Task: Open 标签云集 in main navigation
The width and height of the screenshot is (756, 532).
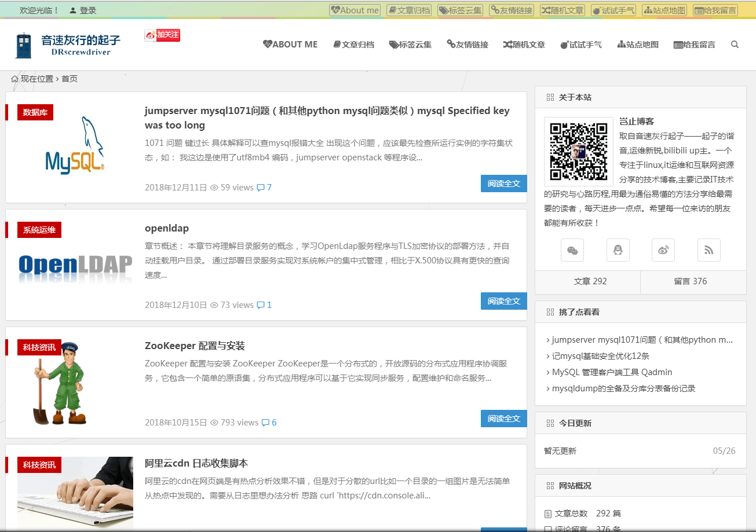Action: click(410, 45)
